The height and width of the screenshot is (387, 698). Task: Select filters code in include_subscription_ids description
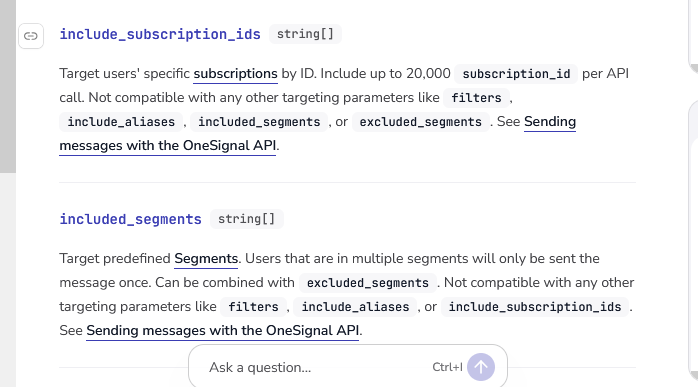(x=476, y=98)
